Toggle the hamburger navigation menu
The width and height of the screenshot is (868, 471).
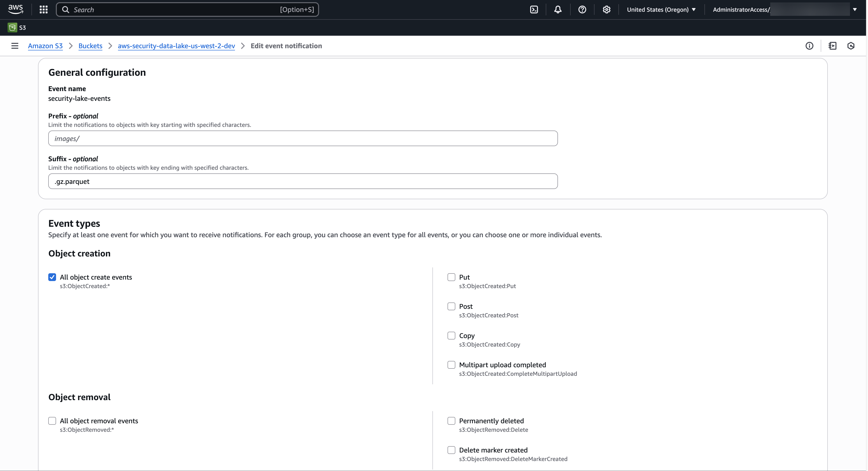15,46
